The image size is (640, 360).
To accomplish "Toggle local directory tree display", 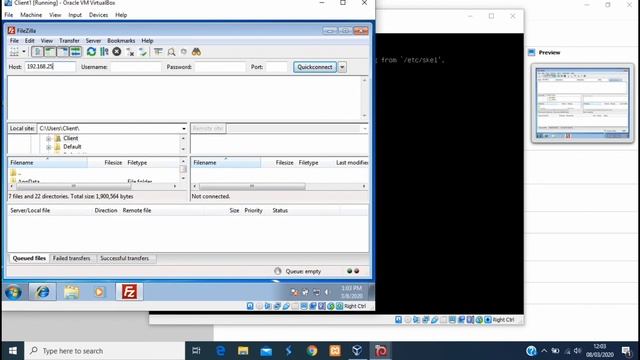I will [50, 52].
